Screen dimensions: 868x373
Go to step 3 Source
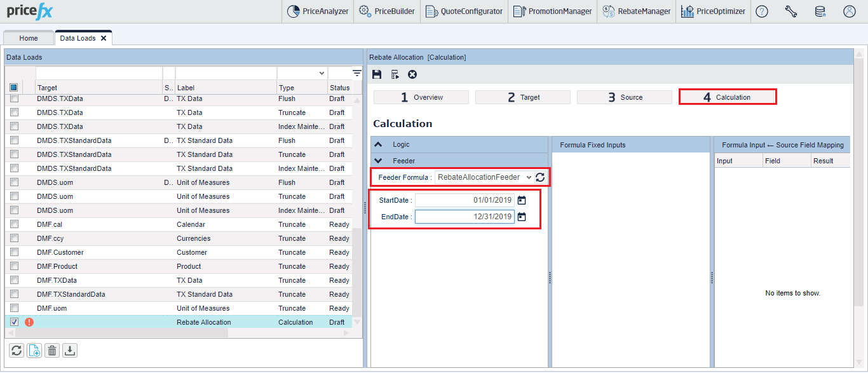tap(624, 97)
